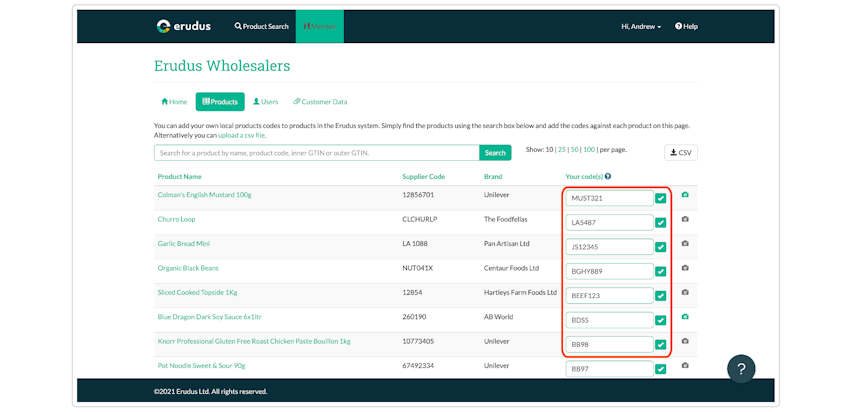The height and width of the screenshot is (412, 858).
Task: Click the checkmark beside MUST321 code
Action: [x=661, y=198]
